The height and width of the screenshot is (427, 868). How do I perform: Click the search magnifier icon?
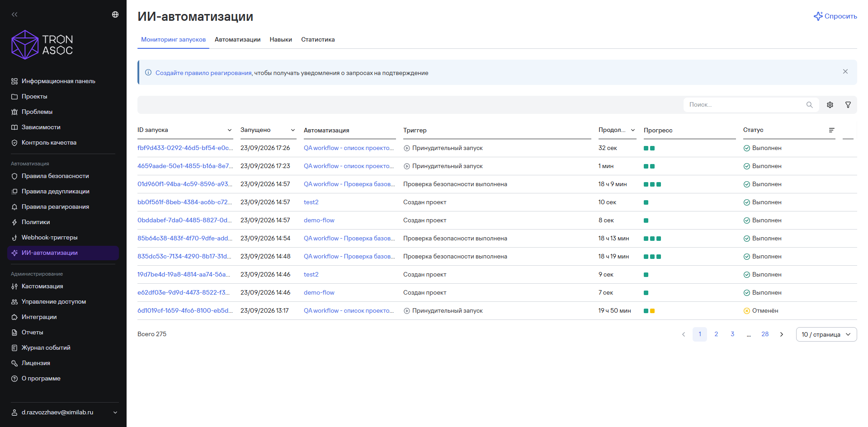point(809,105)
